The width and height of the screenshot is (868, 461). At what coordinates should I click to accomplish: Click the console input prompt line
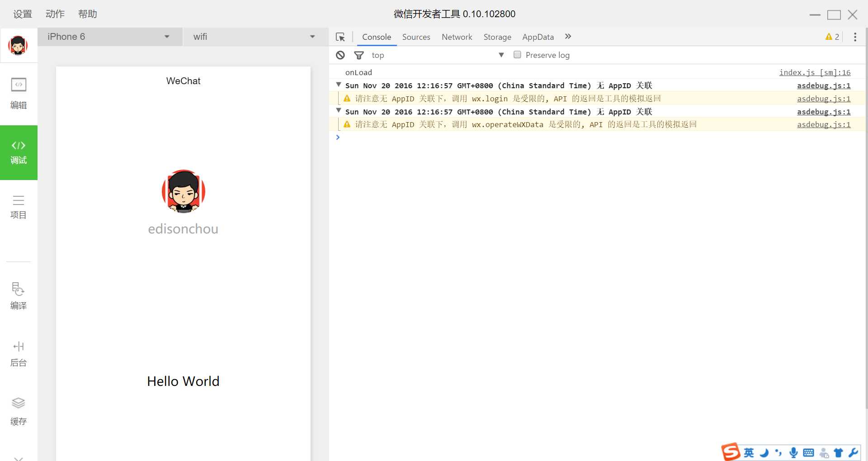pyautogui.click(x=597, y=138)
